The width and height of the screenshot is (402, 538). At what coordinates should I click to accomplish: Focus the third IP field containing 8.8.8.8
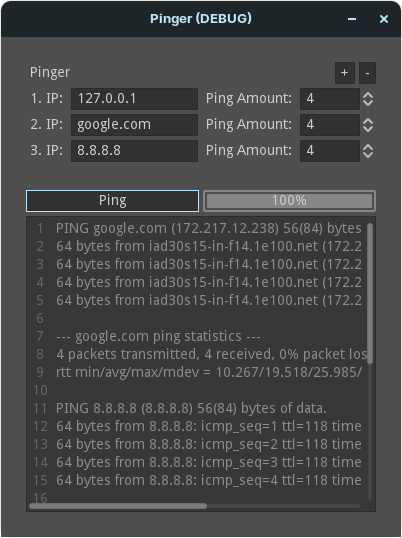click(134, 151)
